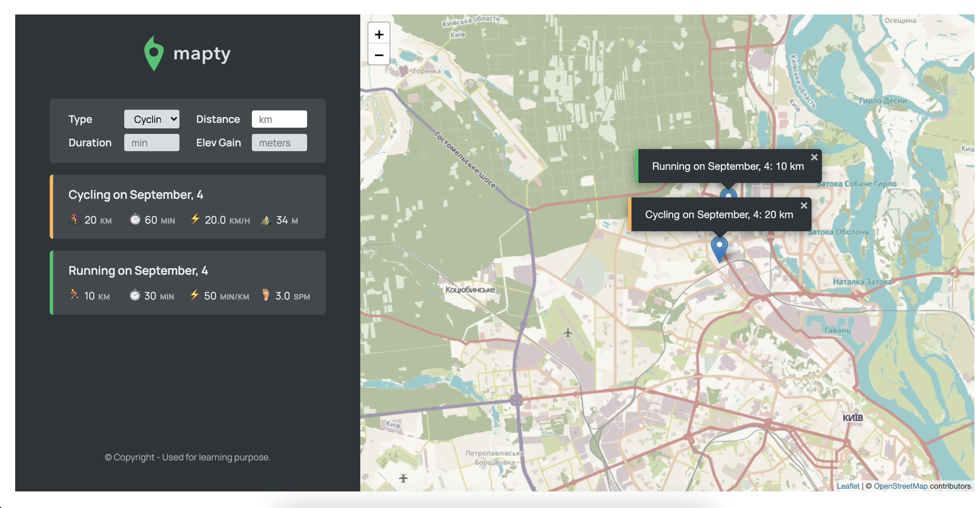Click the 20.0 KM/H speed value
This screenshot has width=980, height=508.
227,220
